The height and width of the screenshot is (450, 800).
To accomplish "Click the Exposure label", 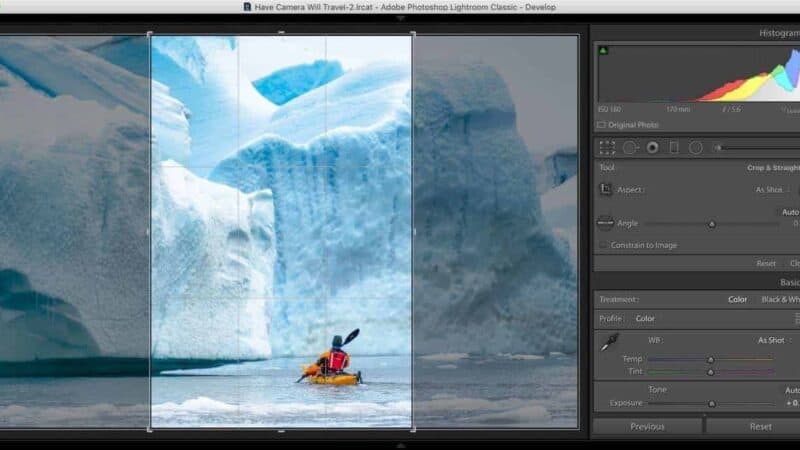I will coord(626,403).
